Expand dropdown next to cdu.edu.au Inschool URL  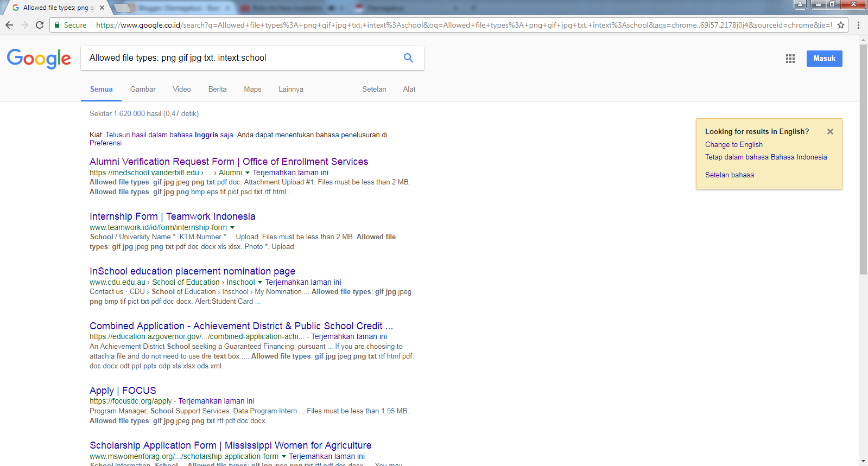260,283
